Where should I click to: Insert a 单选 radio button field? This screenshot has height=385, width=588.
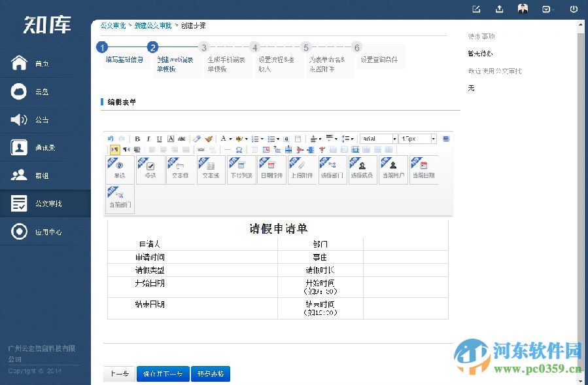coord(120,169)
